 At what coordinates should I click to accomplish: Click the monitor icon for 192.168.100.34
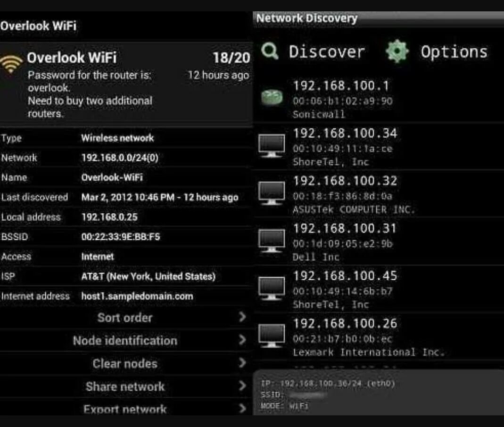click(272, 146)
